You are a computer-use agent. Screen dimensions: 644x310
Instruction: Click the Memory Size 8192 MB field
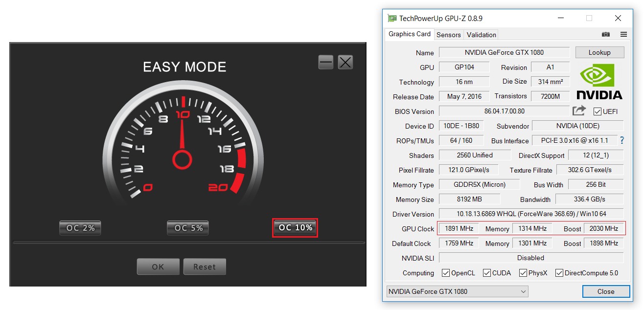click(x=469, y=199)
